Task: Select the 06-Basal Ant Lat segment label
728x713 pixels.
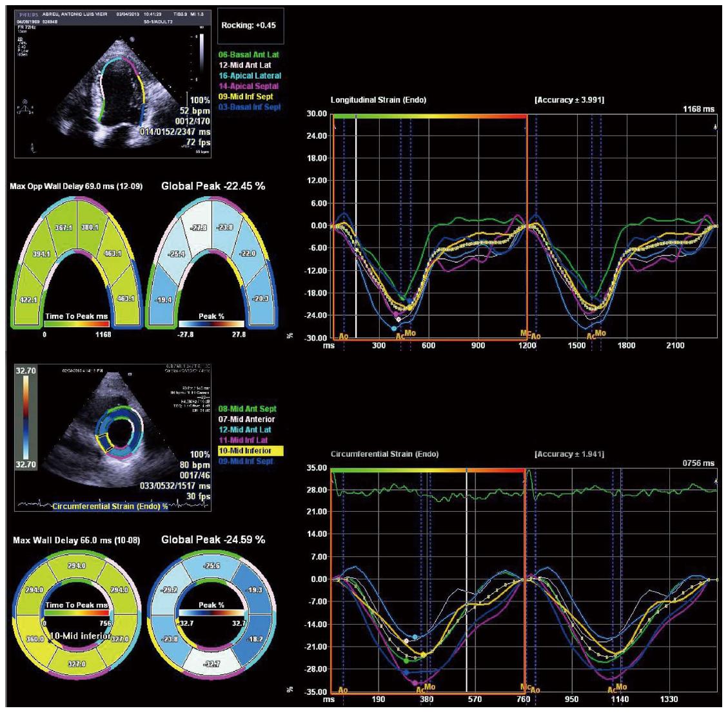Action: [248, 55]
